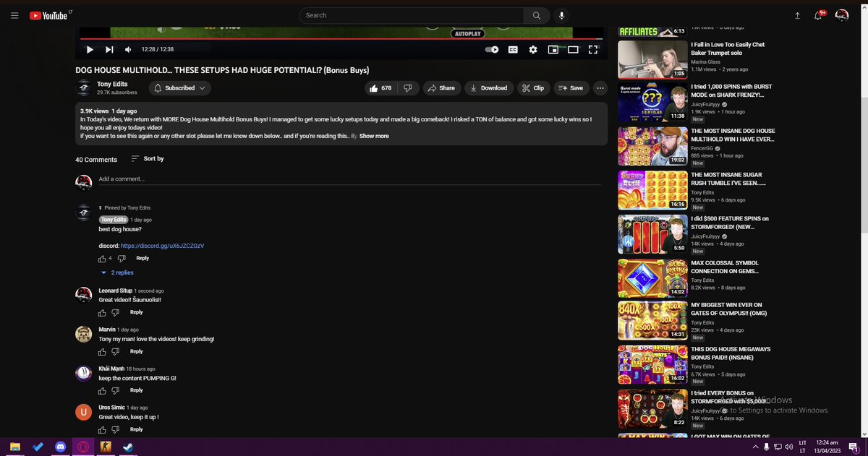
Task: Open Discord from the taskbar
Action: click(x=61, y=447)
